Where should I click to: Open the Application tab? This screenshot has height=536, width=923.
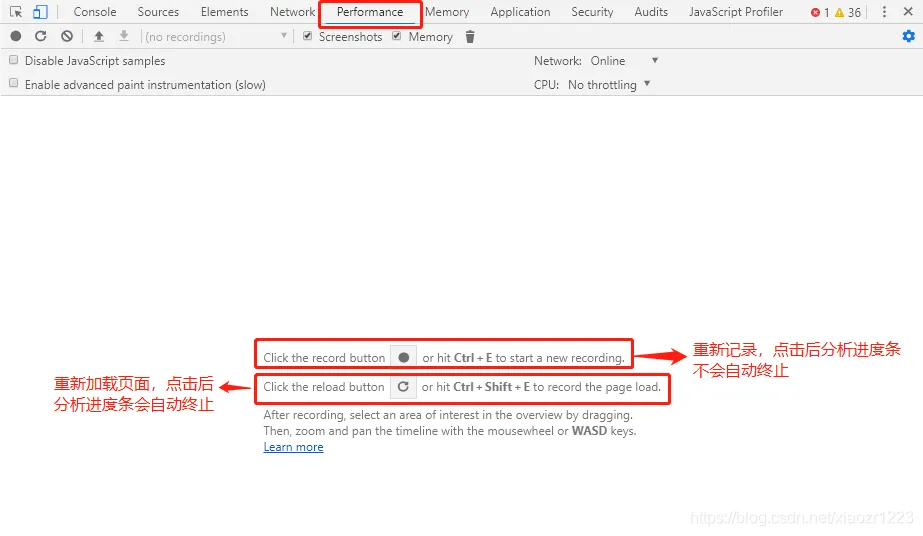coord(520,12)
